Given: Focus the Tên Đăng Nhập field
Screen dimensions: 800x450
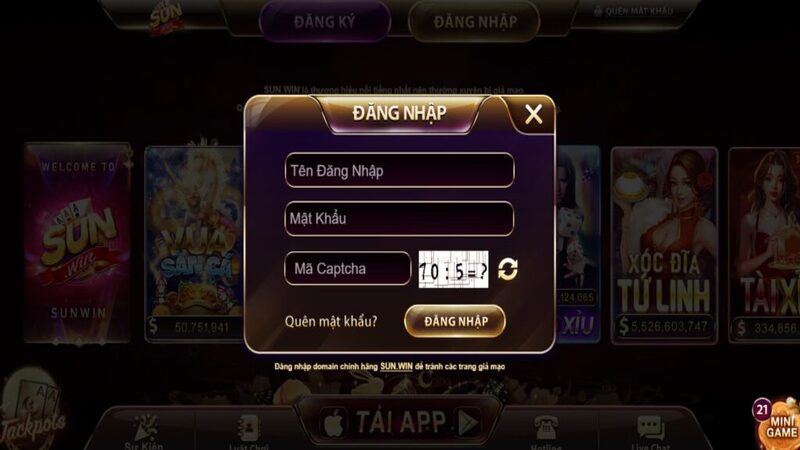Looking at the screenshot, I should (399, 170).
